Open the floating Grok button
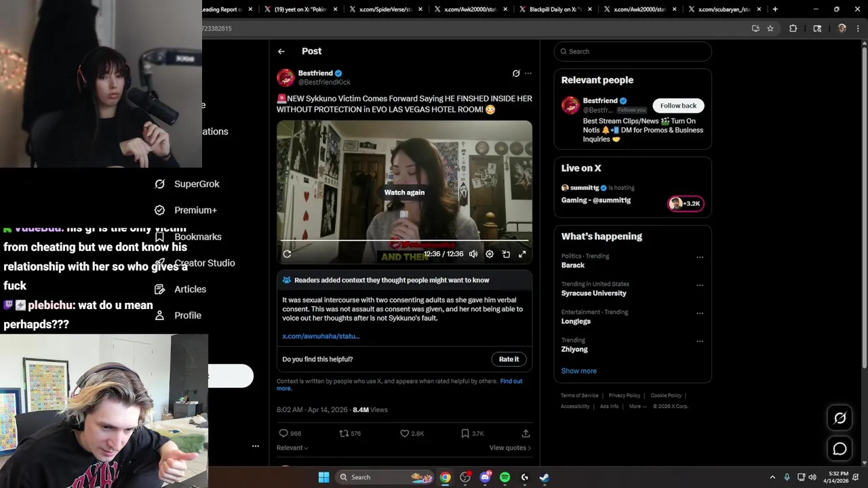Screen dimensions: 868x488 [840, 418]
